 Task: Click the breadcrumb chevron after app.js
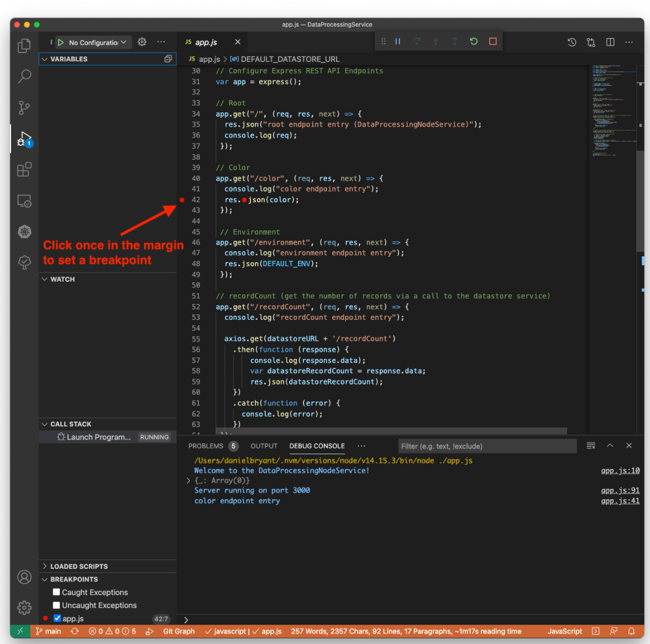tap(225, 59)
